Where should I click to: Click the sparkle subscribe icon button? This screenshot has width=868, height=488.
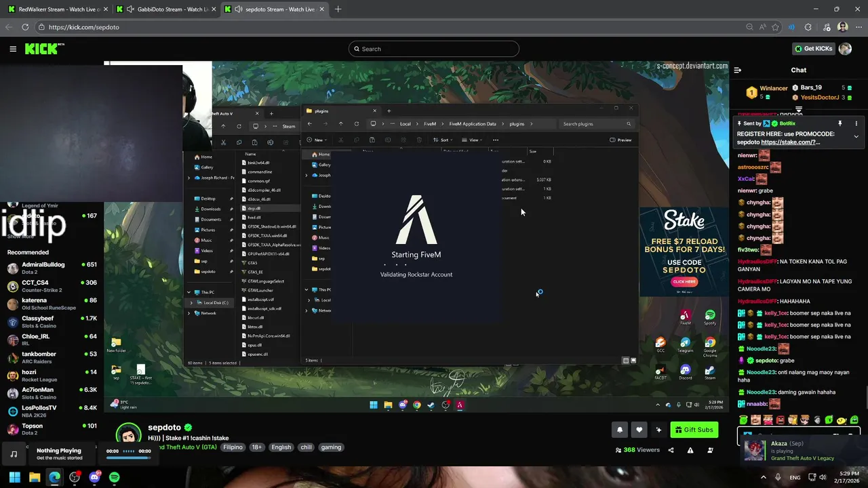point(658,430)
